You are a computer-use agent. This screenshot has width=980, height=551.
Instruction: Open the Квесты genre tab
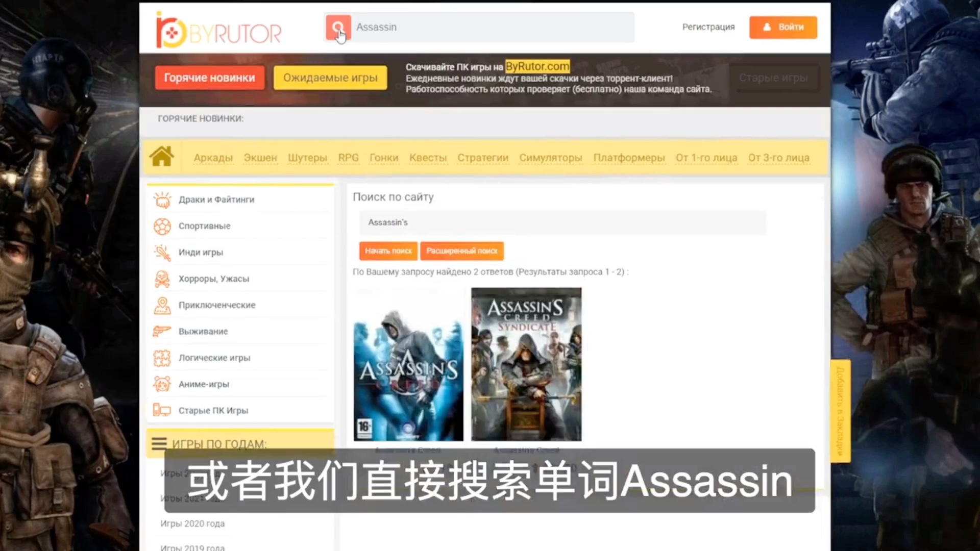[x=428, y=158]
